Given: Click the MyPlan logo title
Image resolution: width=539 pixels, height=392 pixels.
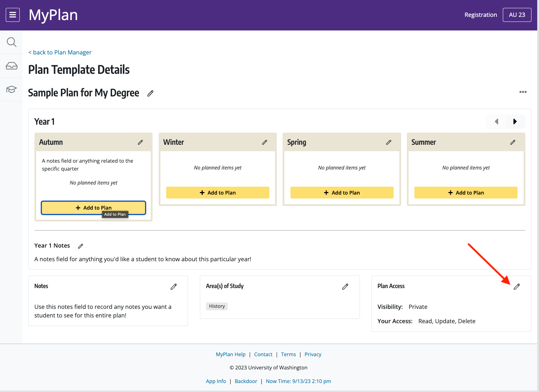Looking at the screenshot, I should (53, 15).
